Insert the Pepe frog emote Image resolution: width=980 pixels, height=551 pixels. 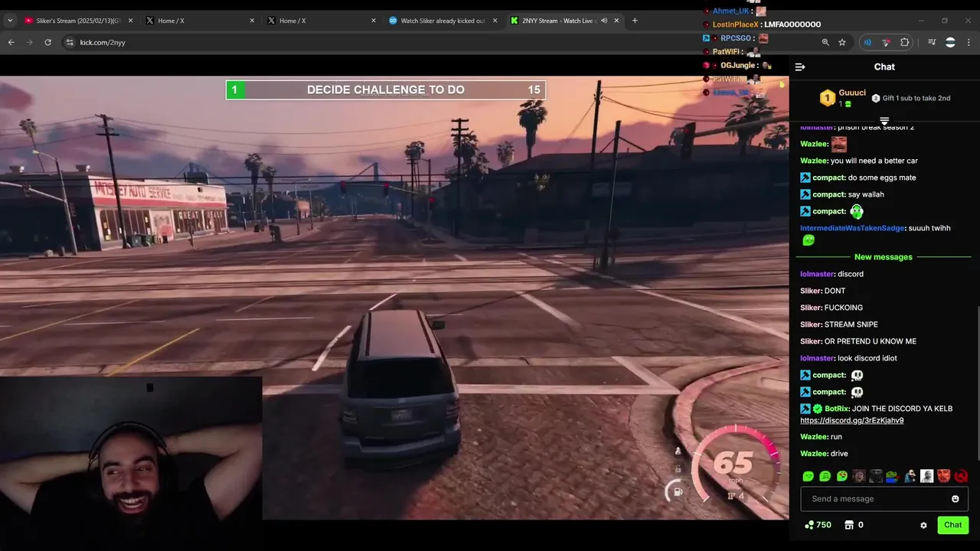coord(893,476)
